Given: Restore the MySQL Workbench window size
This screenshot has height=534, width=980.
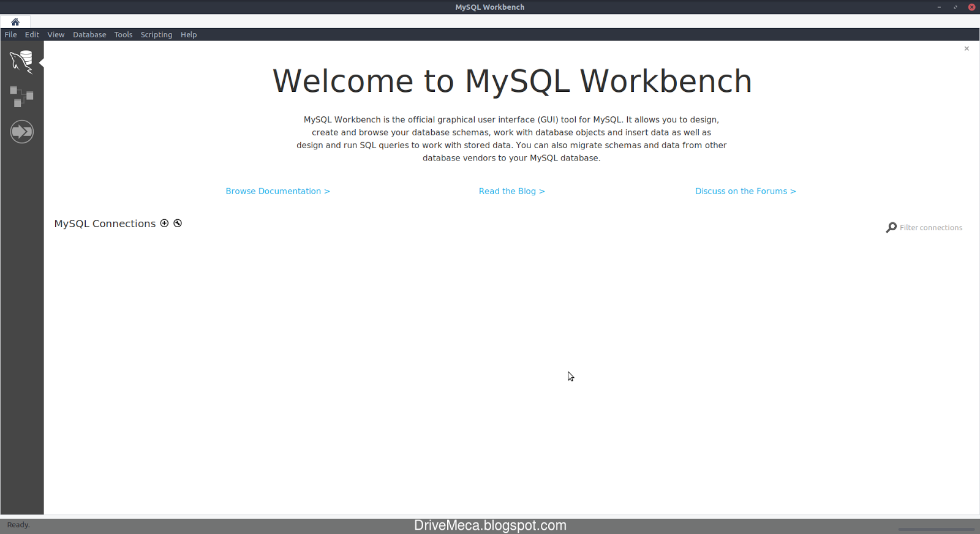Looking at the screenshot, I should (956, 7).
